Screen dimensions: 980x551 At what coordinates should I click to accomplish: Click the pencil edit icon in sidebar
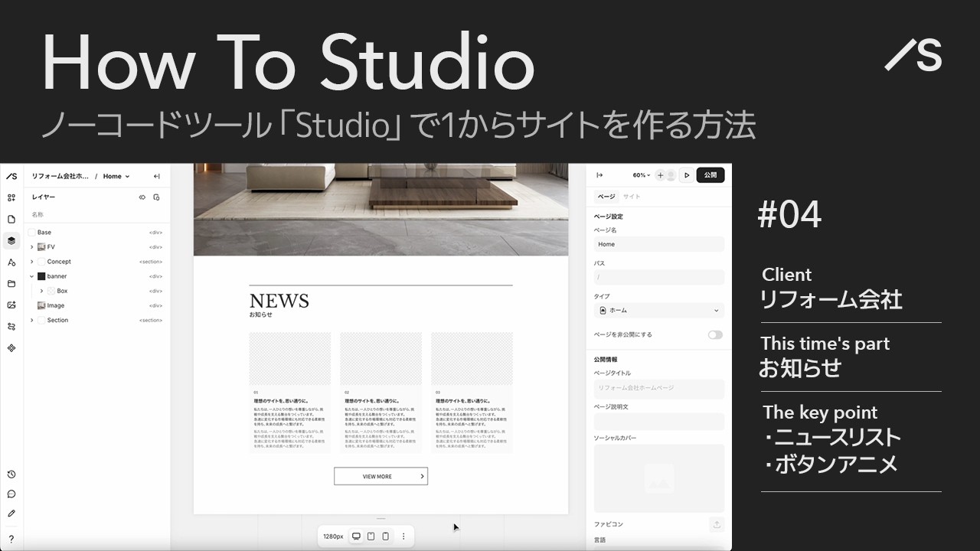(x=11, y=514)
